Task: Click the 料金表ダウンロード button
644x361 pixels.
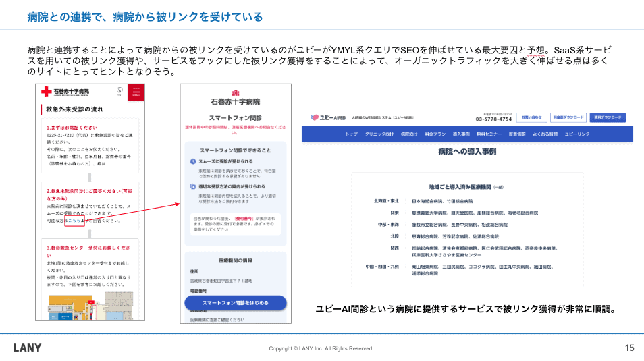Action: click(568, 117)
